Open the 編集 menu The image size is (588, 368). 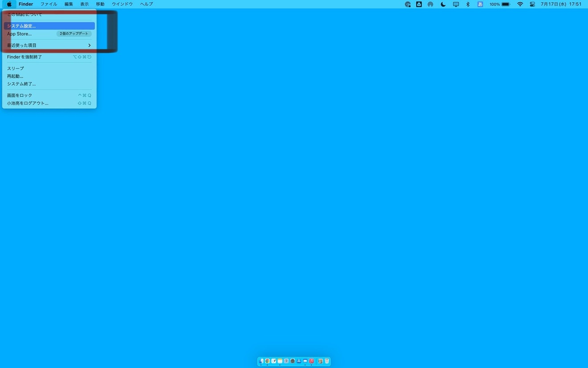69,4
